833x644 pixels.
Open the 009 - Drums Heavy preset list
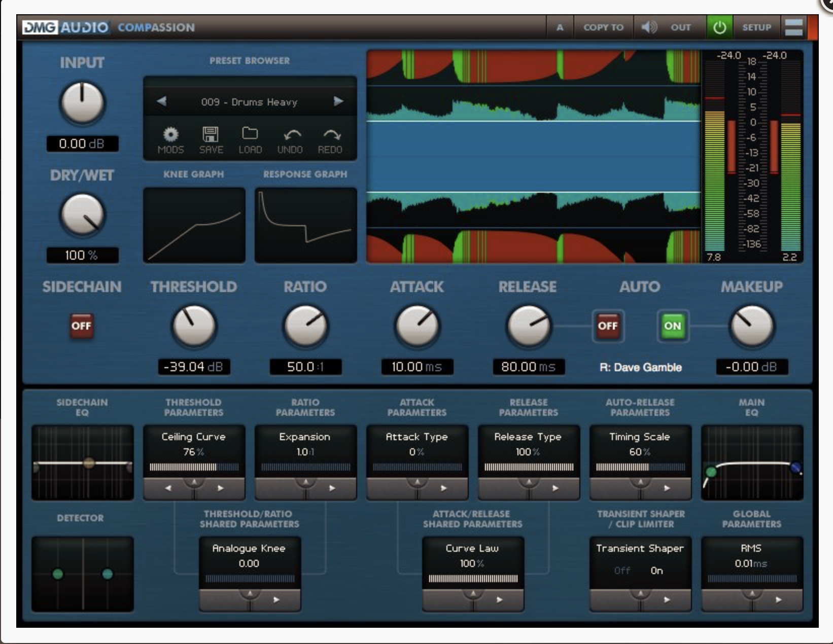249,102
